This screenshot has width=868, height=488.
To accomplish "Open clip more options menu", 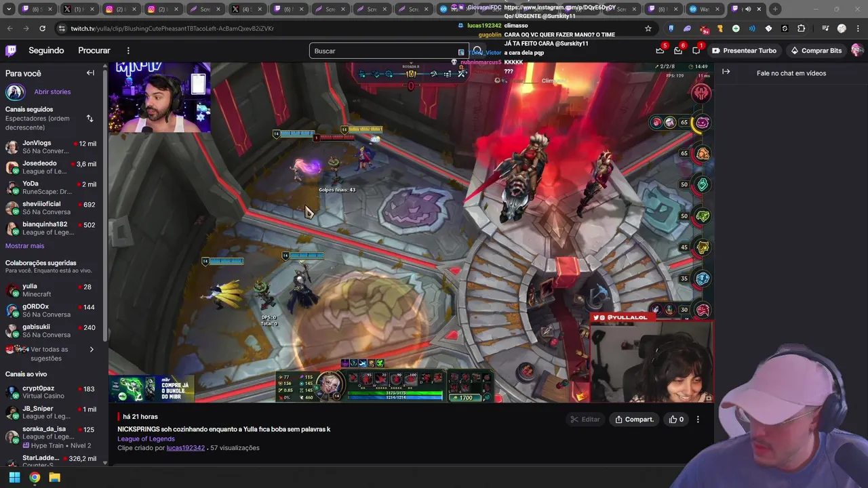I will point(698,420).
